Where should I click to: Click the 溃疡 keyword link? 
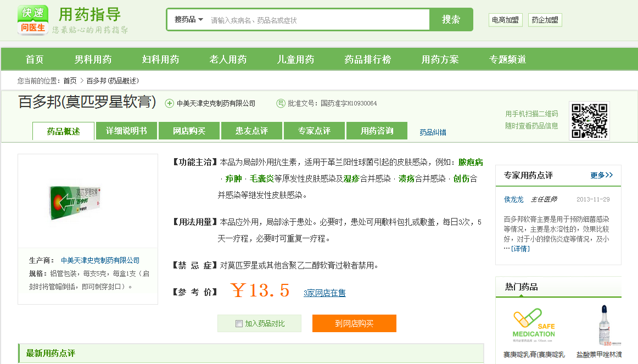406,178
